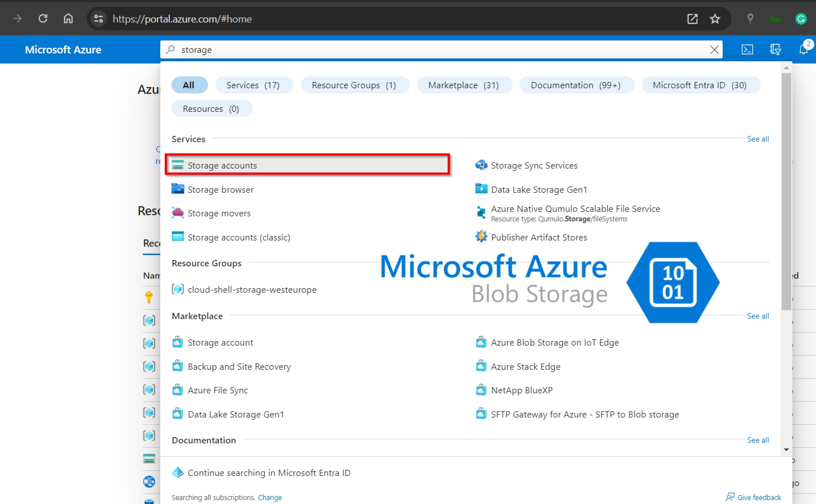Open the directory and subscription filter

pos(775,49)
